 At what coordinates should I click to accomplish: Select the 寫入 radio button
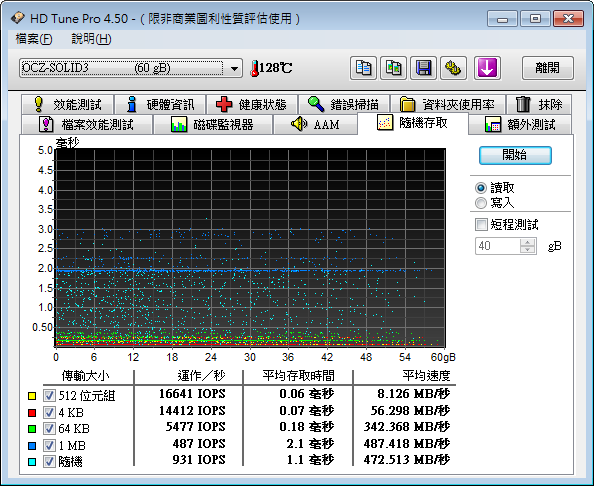[480, 203]
